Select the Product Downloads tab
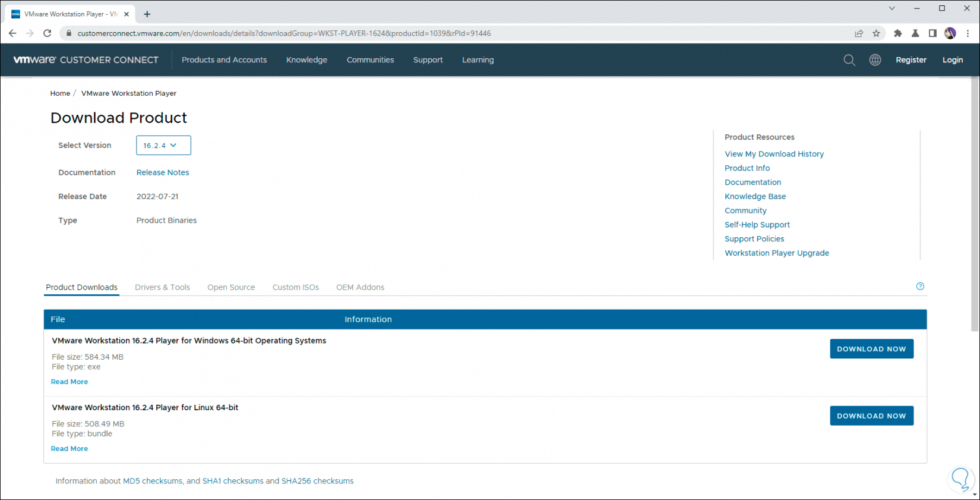The height and width of the screenshot is (500, 980). point(82,287)
